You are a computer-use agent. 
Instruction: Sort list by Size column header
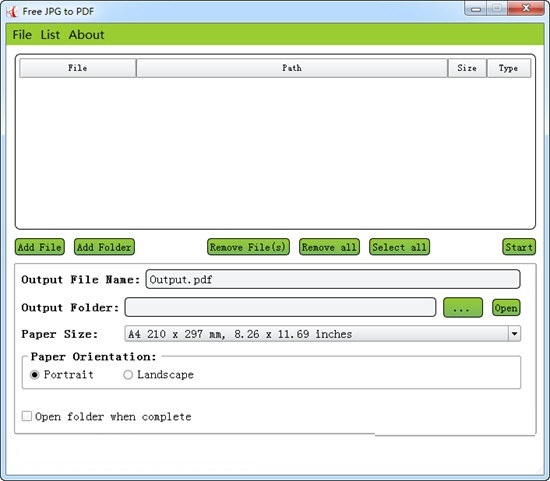click(467, 68)
